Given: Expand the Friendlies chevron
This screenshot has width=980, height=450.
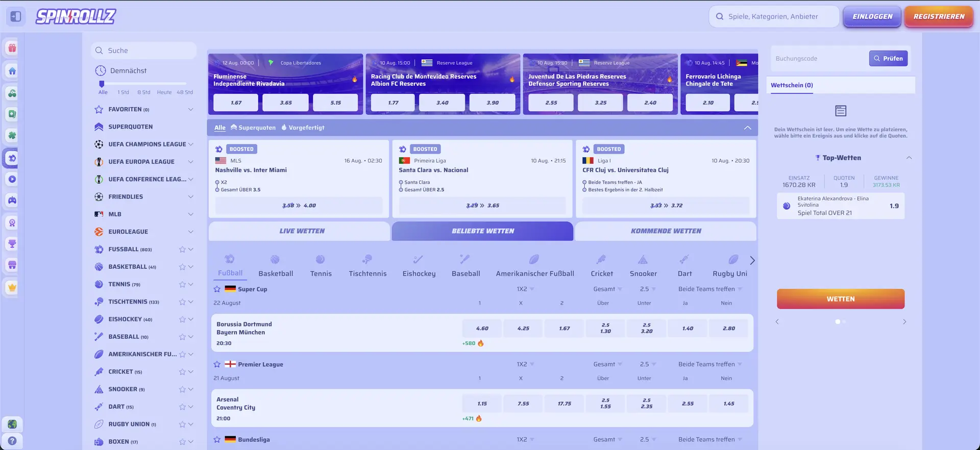Looking at the screenshot, I should pos(190,196).
